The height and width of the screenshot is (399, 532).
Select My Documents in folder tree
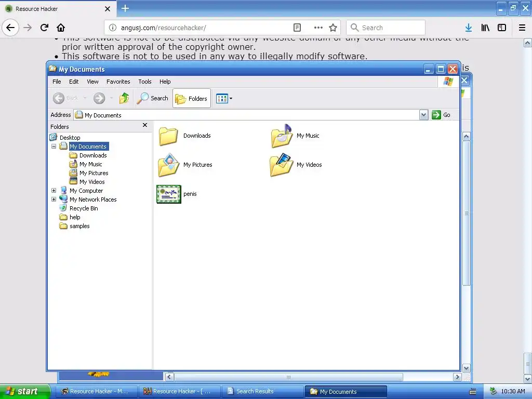[88, 146]
